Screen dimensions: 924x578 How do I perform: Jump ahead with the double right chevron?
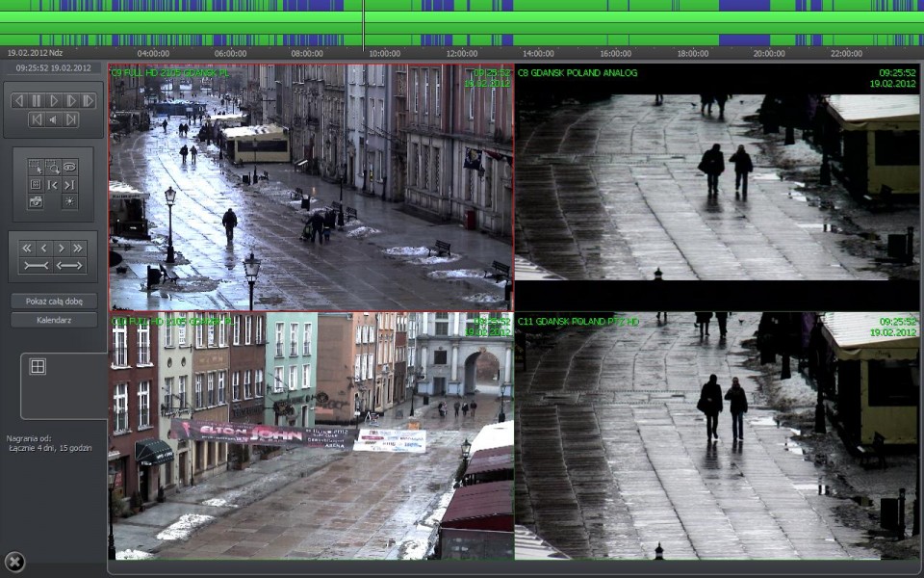[78, 249]
